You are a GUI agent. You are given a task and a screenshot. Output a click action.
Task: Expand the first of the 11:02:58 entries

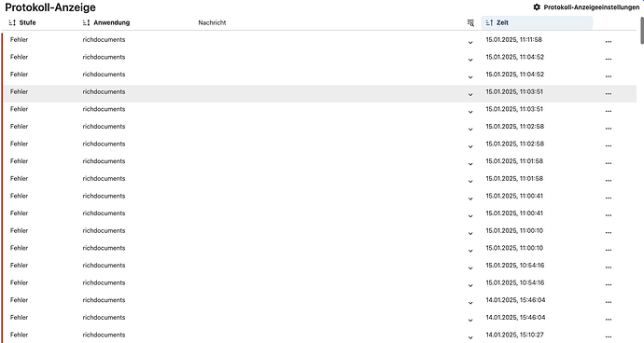[x=470, y=130]
